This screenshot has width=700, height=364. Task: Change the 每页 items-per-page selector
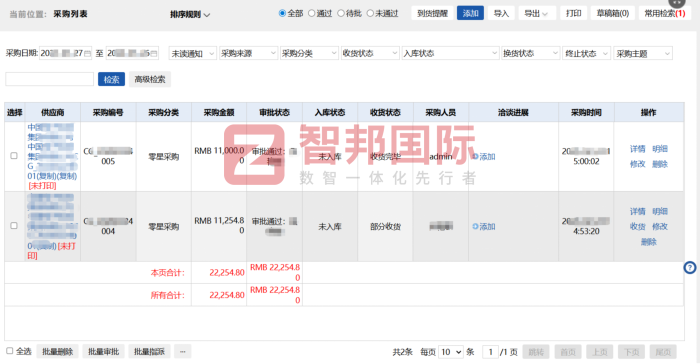click(x=451, y=352)
